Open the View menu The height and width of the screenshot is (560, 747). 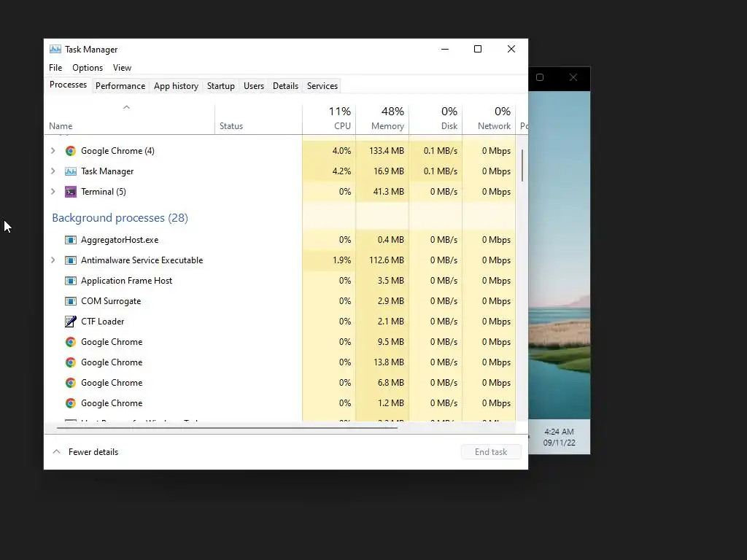pyautogui.click(x=122, y=68)
